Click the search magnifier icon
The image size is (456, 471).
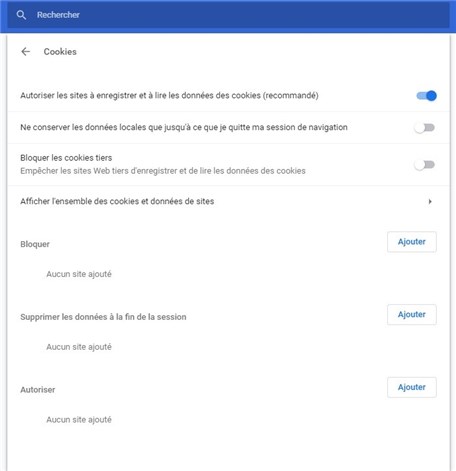click(x=21, y=15)
